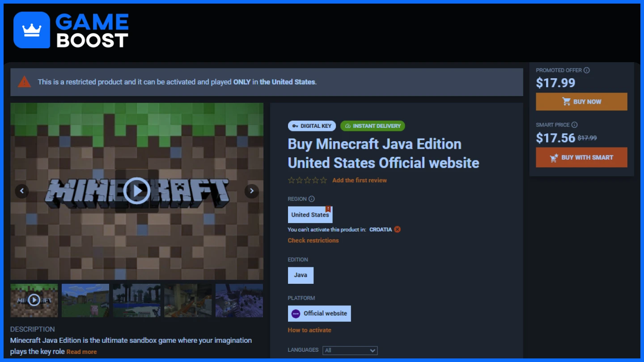The width and height of the screenshot is (644, 362).
Task: Click the GAME BOOST wordmark text
Action: click(93, 30)
